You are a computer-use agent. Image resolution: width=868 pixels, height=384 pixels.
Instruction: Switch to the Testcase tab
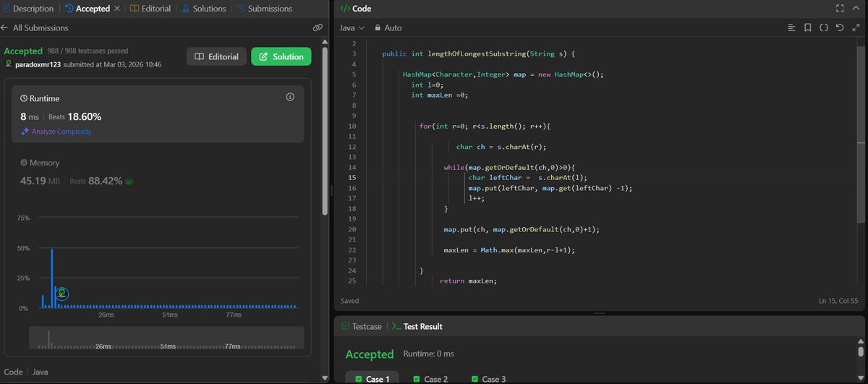(360, 326)
